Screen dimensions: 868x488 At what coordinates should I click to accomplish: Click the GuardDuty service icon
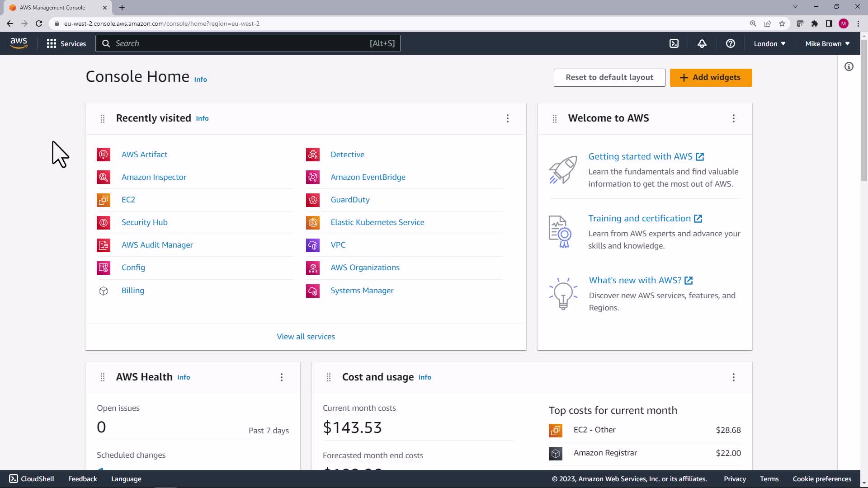[312, 200]
